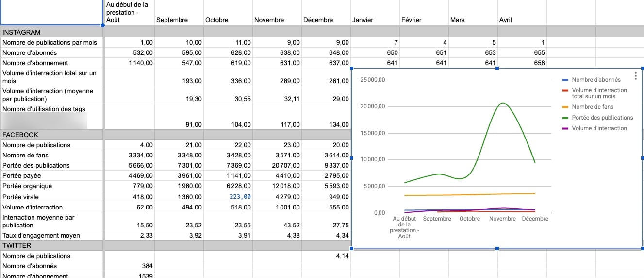644x278 pixels.
Task: Click the Mars column header cell
Action: click(x=473, y=13)
